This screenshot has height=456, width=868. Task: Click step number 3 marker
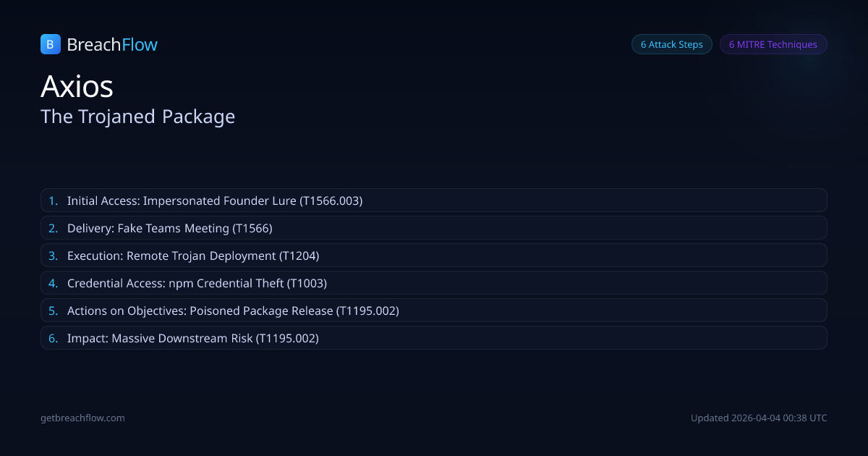[x=53, y=256]
